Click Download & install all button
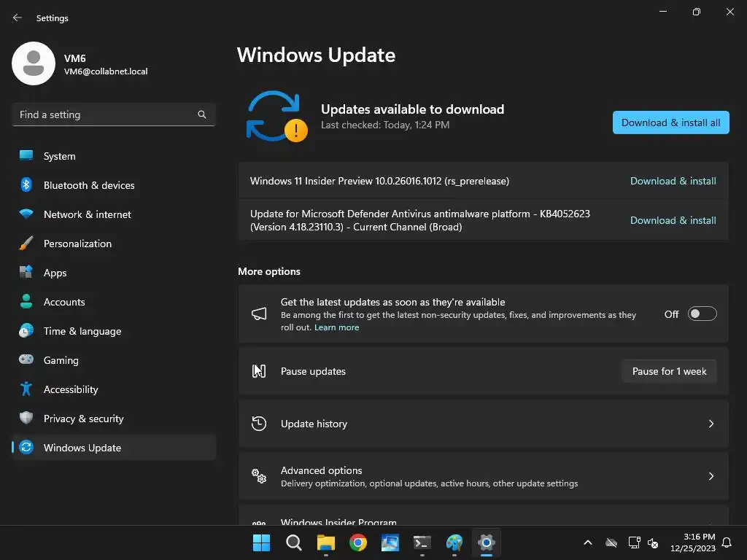 [671, 122]
